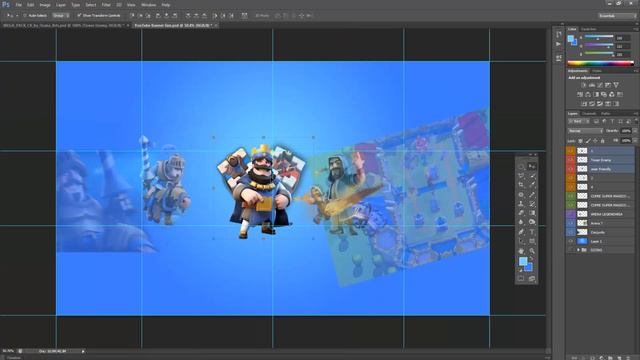Toggle visibility of Layer 1
The image size is (640, 360).
pyautogui.click(x=570, y=241)
